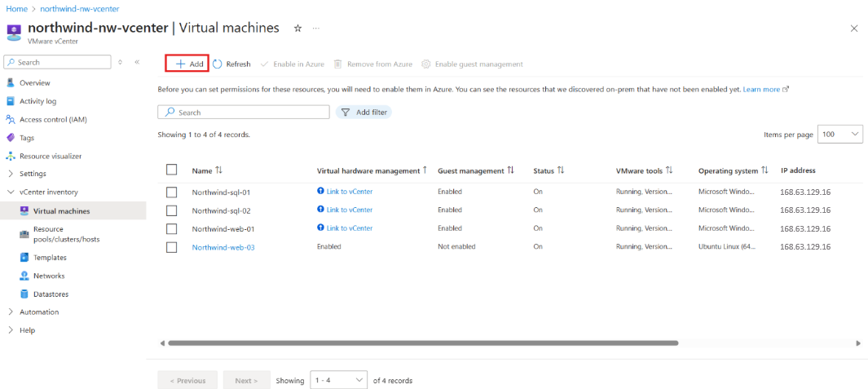Collapse the sidebar with double chevron icon

click(x=137, y=62)
